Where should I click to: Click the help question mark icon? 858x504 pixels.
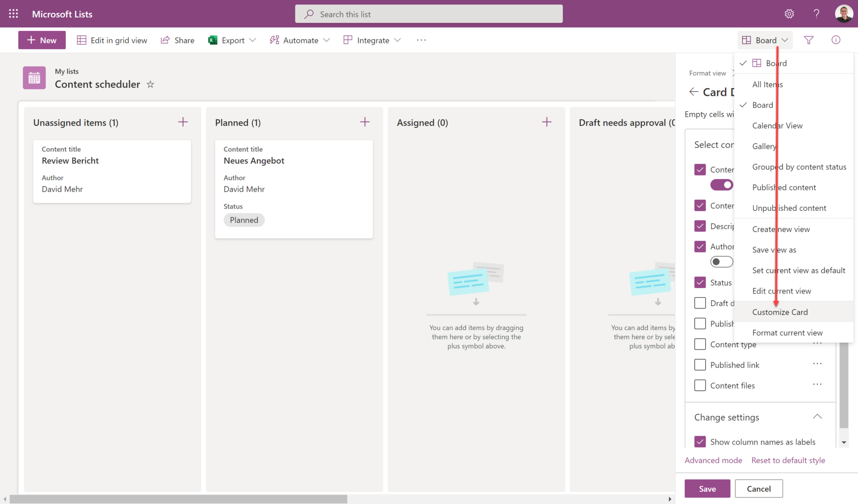pyautogui.click(x=816, y=14)
